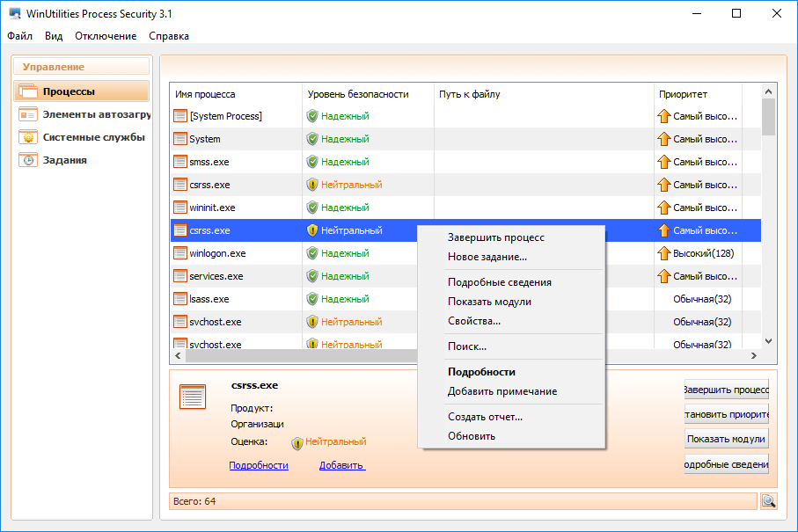Image resolution: width=798 pixels, height=532 pixels.
Task: Click the Обычная(32) cell in lsass.exe row
Action: (x=702, y=299)
